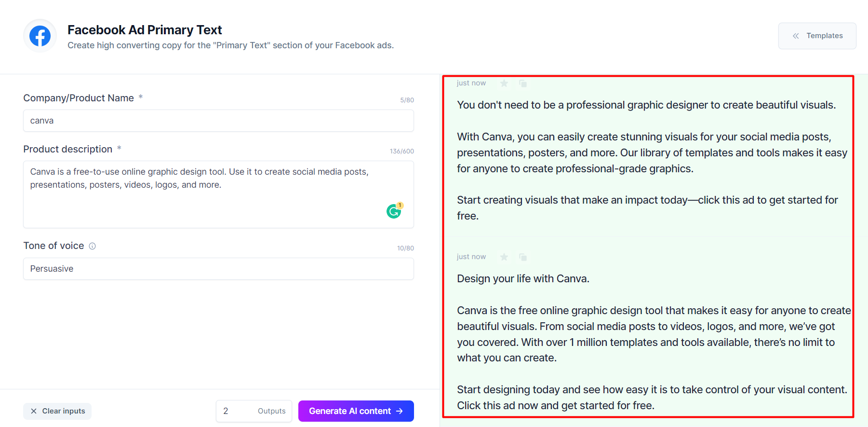868x427 pixels.
Task: Open the Templates button
Action: pyautogui.click(x=817, y=36)
